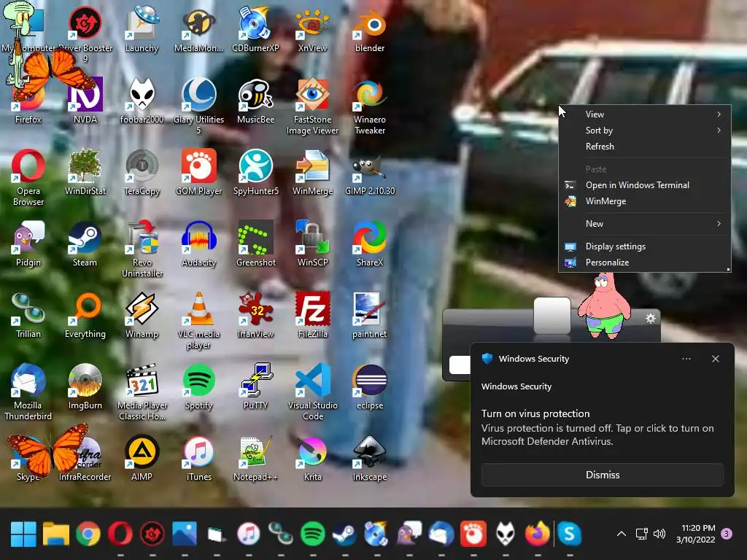Choose Open in Windows Terminal
The image size is (747, 560).
click(645, 185)
